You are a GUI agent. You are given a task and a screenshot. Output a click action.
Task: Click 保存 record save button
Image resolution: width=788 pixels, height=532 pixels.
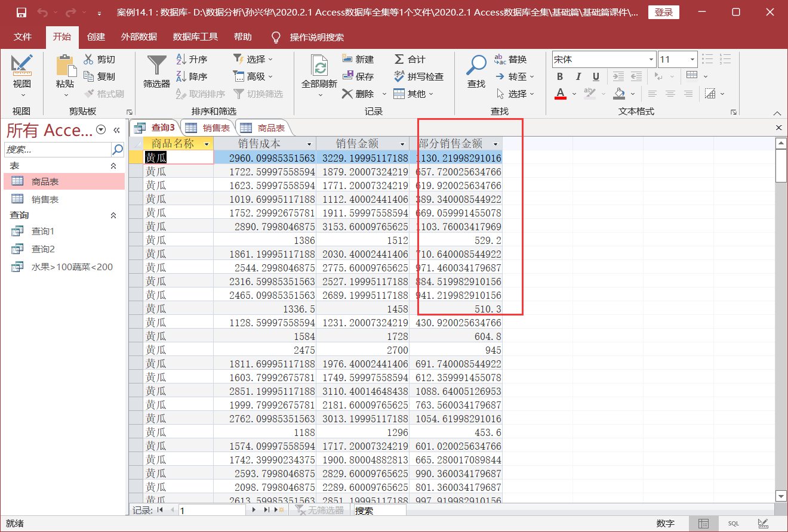tap(358, 76)
